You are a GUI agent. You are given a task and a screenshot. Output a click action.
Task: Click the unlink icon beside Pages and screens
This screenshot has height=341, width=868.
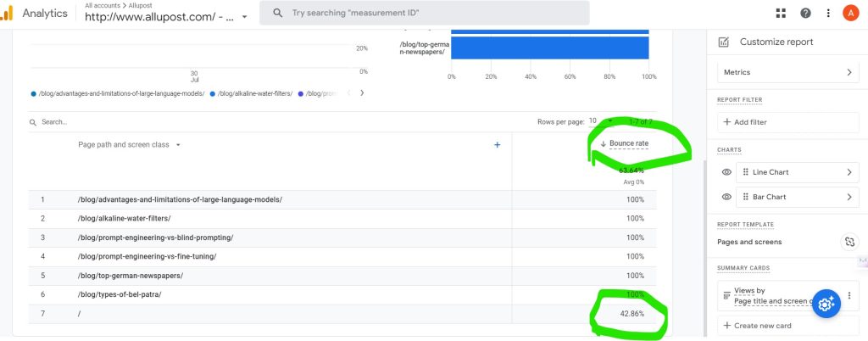[x=849, y=242]
